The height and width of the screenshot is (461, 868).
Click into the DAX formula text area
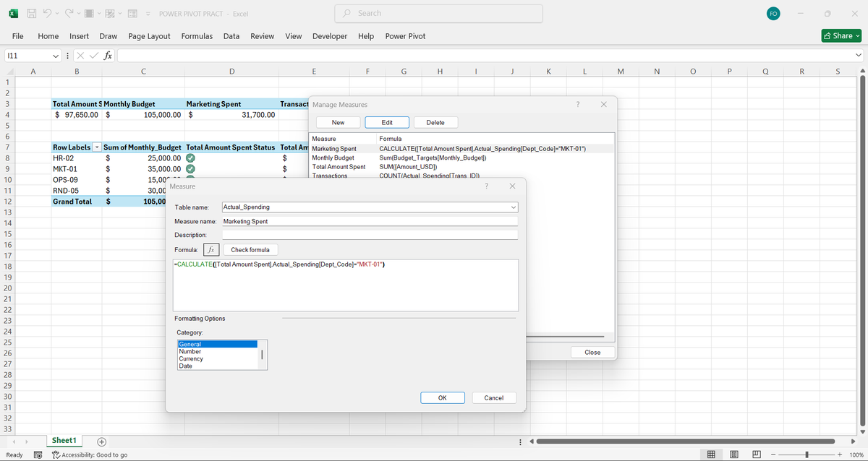[346, 285]
